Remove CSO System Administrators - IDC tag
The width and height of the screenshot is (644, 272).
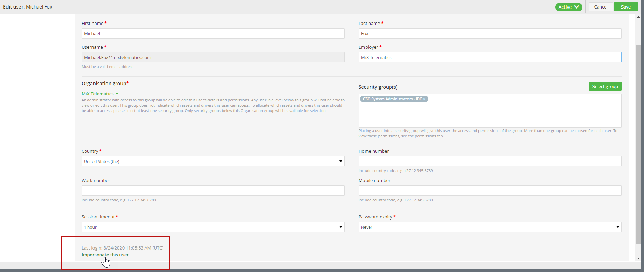[x=424, y=99]
